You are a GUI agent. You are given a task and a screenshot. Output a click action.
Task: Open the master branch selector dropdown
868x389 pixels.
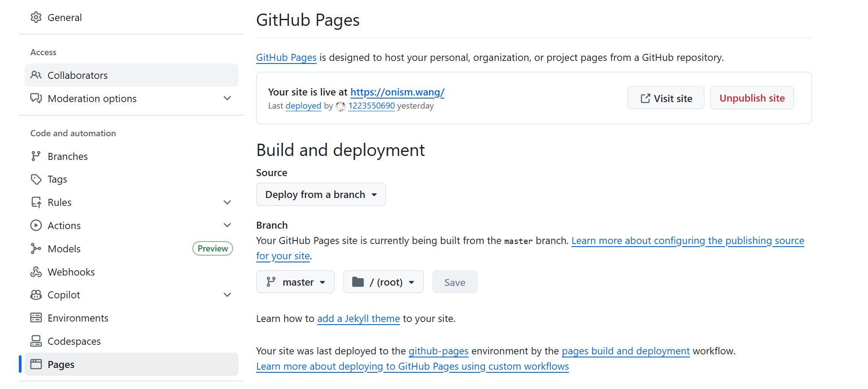tap(295, 282)
